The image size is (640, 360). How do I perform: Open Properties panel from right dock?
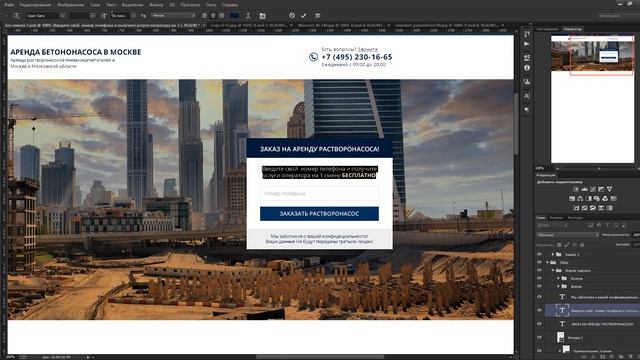click(527, 58)
